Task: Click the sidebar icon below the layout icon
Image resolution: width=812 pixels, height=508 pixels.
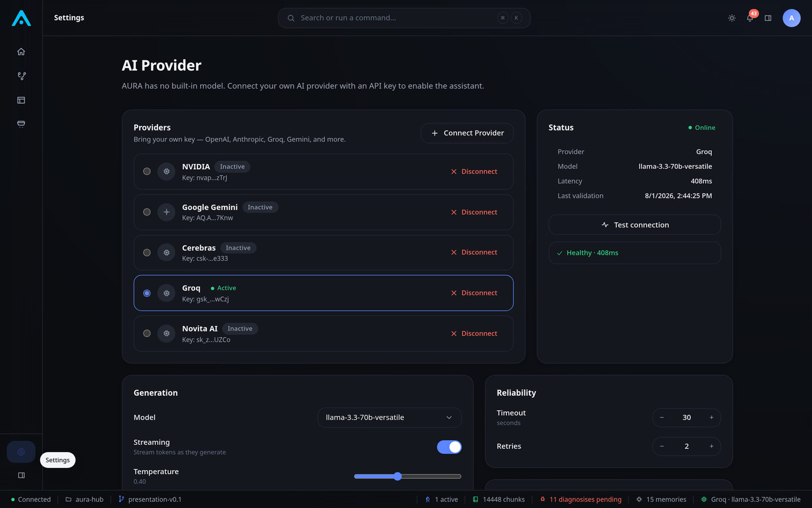Action: coord(21,124)
